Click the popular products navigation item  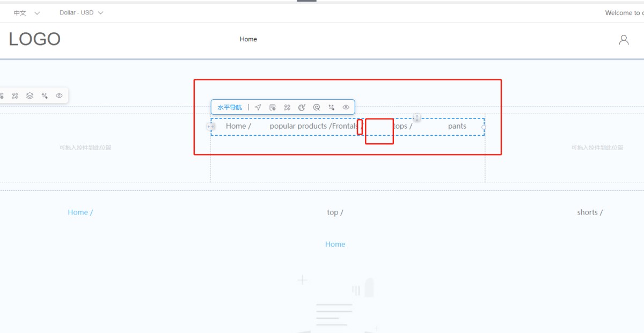click(298, 126)
